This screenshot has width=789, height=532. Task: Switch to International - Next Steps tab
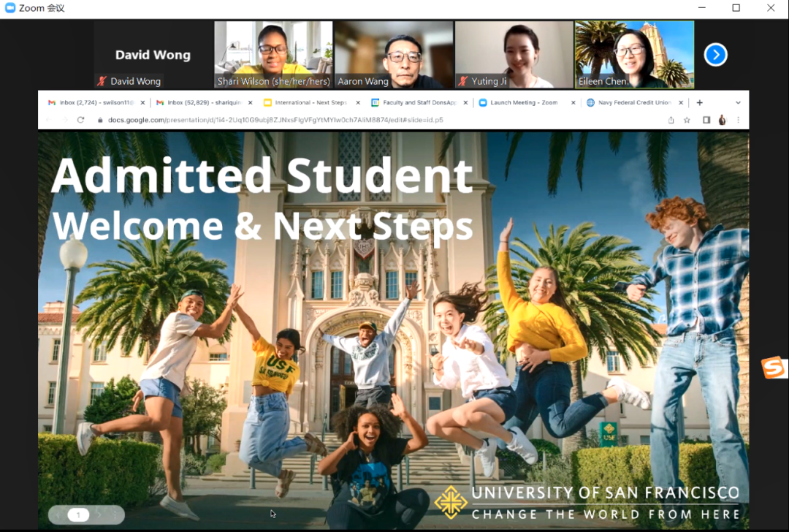click(310, 103)
